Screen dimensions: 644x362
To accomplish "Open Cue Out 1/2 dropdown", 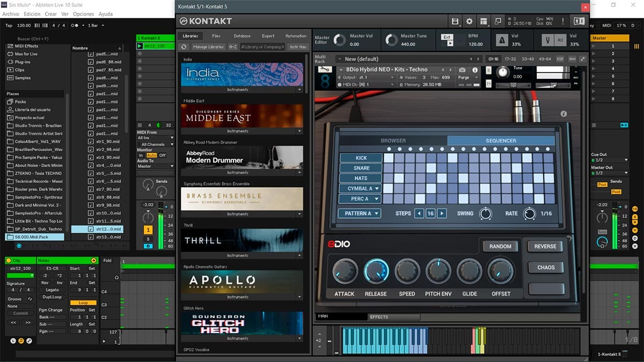I will 609,160.
